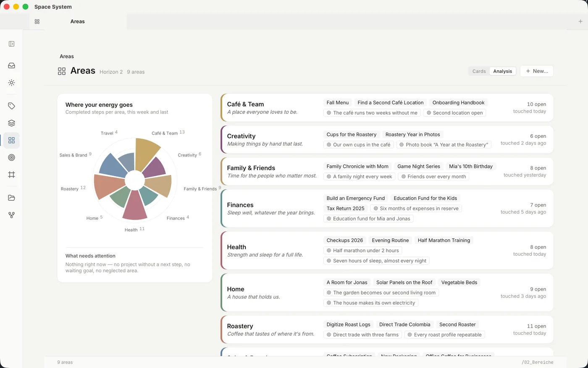Screen dimensions: 588x368
Task: Open goal 'Second location open'
Action: pyautogui.click(x=454, y=113)
